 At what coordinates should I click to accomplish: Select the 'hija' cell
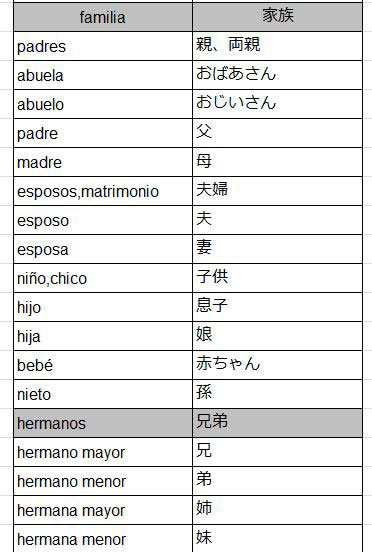(103, 336)
